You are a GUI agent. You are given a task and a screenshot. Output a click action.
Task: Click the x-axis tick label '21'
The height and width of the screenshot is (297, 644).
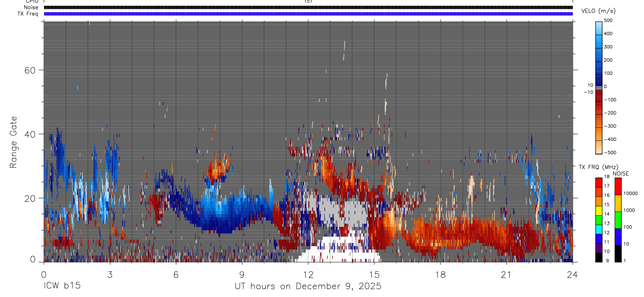tap(507, 274)
